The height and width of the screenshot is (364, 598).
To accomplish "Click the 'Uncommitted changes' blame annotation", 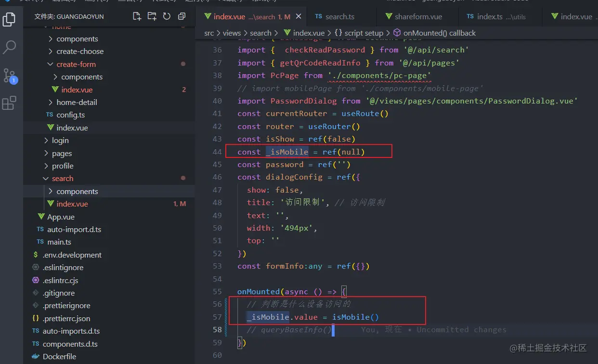I will (461, 330).
